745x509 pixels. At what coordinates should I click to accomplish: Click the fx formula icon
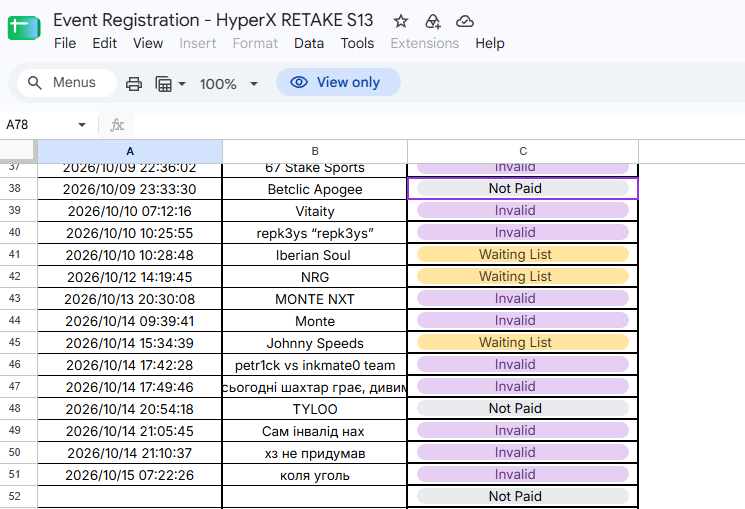pyautogui.click(x=117, y=125)
